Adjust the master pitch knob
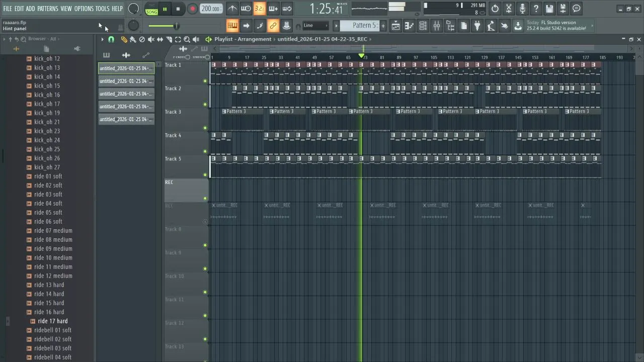644x362 pixels. click(x=133, y=26)
